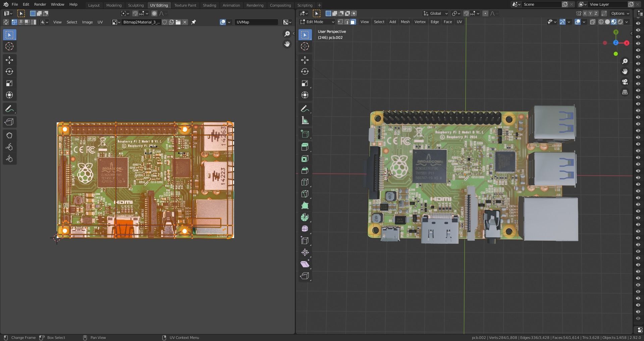Switch to wireframe viewport shading
Image resolution: width=644 pixels, height=341 pixels.
(x=601, y=22)
